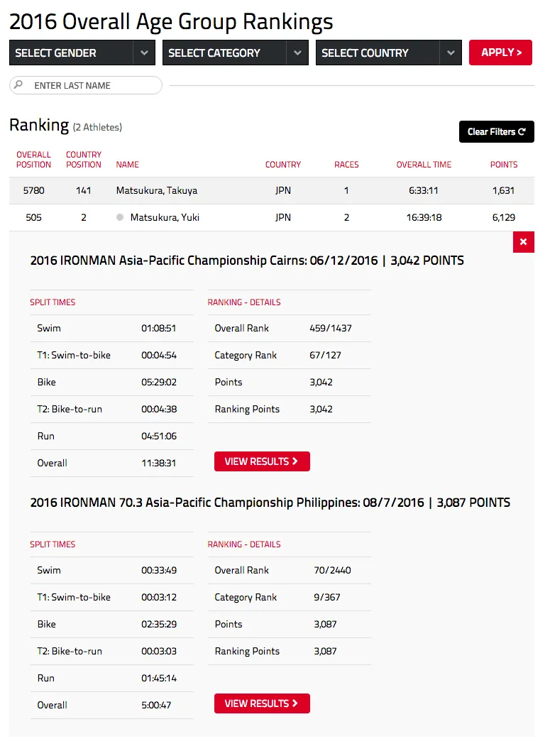Sort rankings by Name column

128,165
